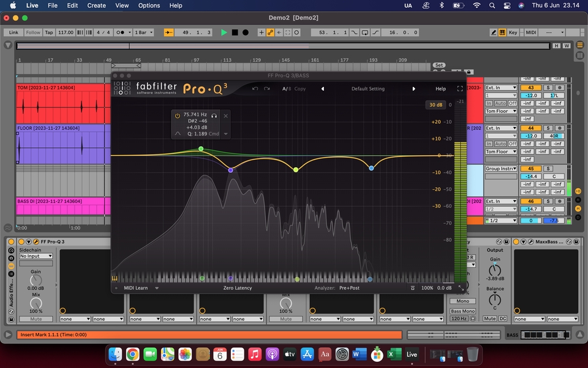This screenshot has width=588, height=368.
Task: Open MIDI Learn dropdown arrow
Action: (157, 288)
